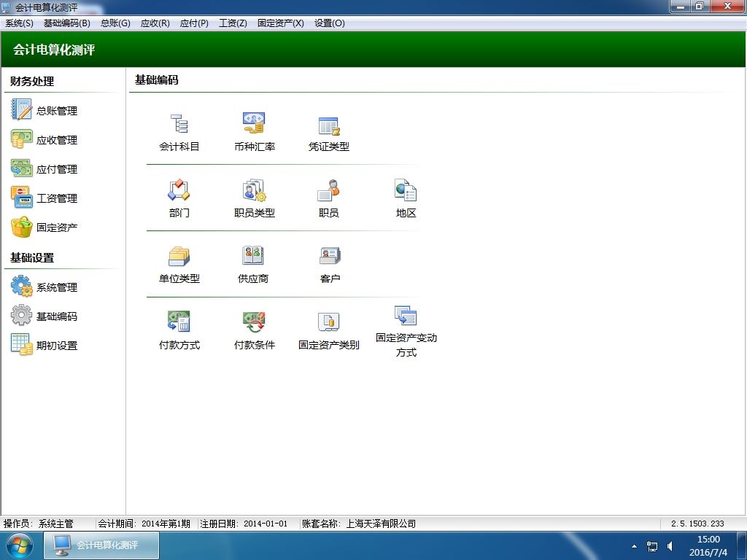Open the 设置(O) menu
The width and height of the screenshot is (747, 560).
[x=329, y=23]
